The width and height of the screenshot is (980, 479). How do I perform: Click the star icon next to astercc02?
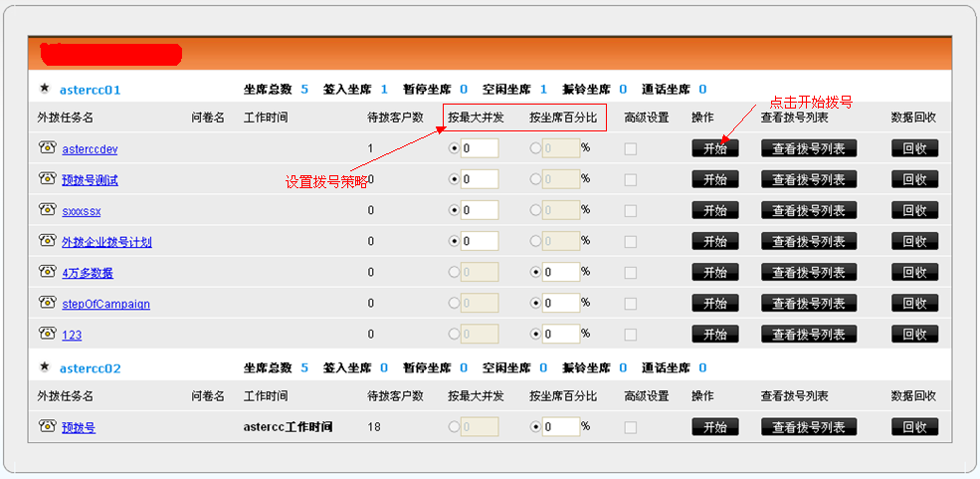click(44, 366)
